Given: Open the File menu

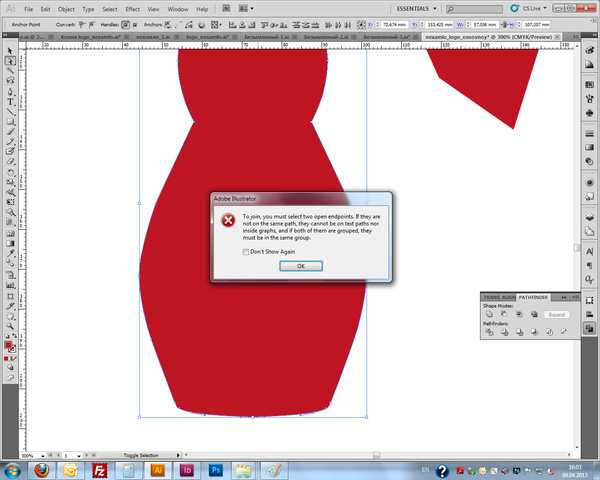Looking at the screenshot, I should tap(28, 9).
